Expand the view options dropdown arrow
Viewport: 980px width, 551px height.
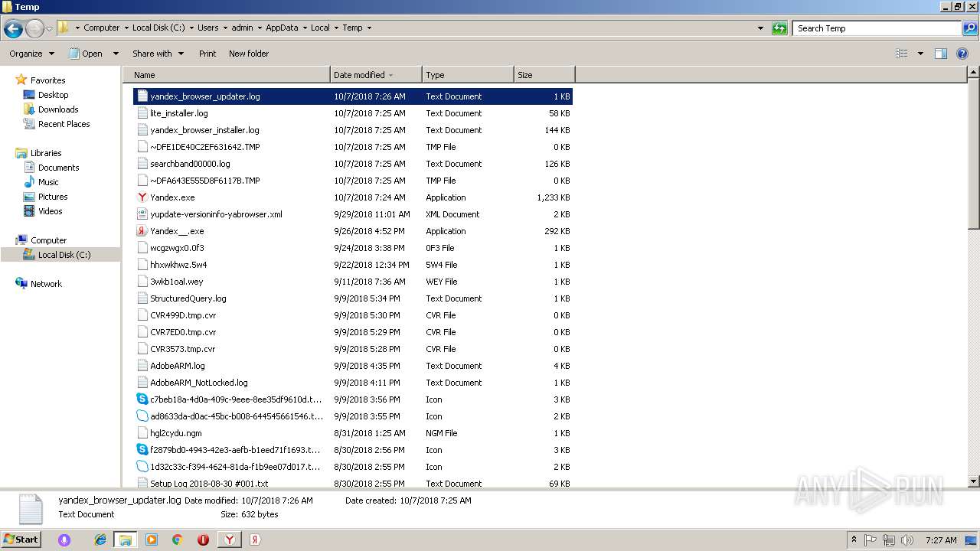[x=920, y=54]
